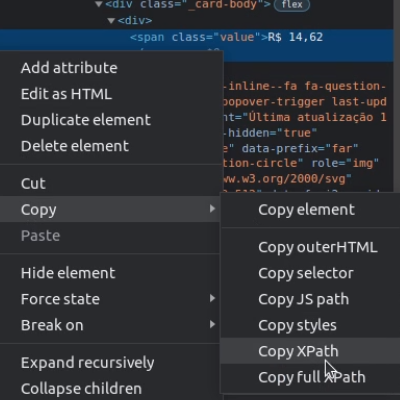Open the Break on submenu
Screen dimensions: 400x400
110,325
